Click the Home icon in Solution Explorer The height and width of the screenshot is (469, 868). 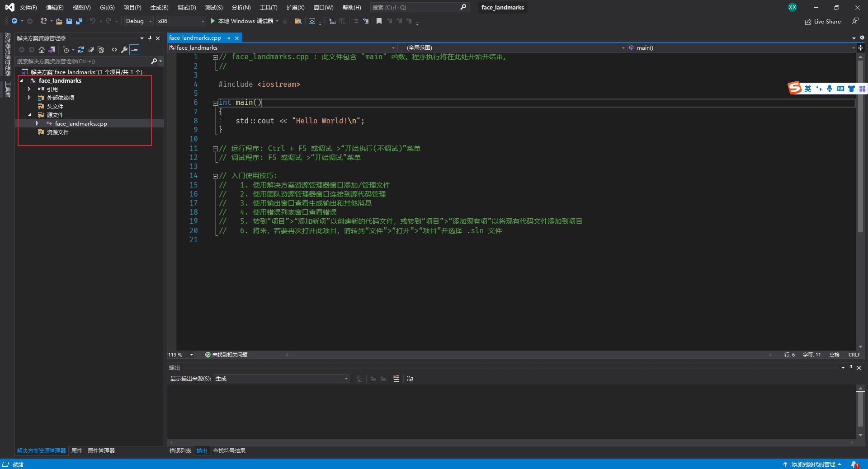42,50
